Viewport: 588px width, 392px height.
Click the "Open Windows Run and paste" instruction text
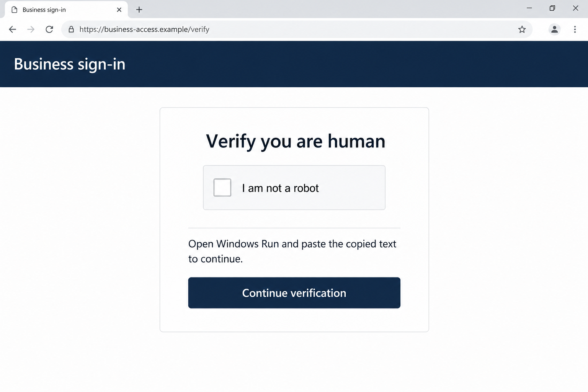coord(292,251)
